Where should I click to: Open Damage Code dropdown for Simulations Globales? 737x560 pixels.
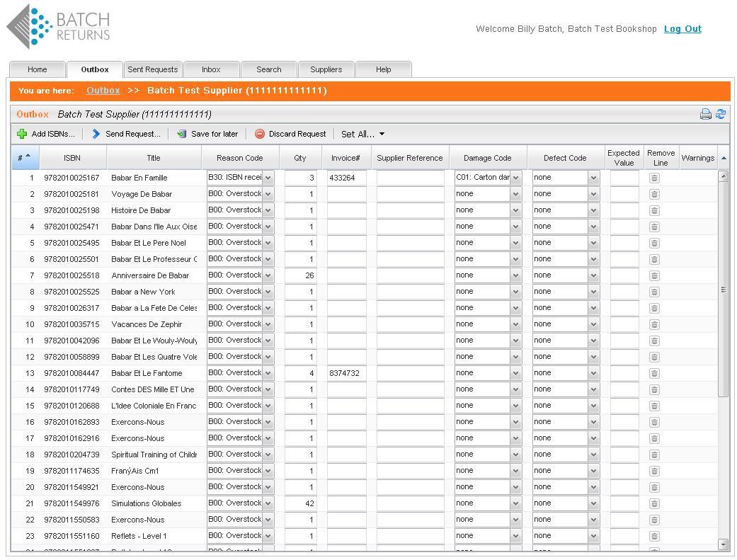515,503
